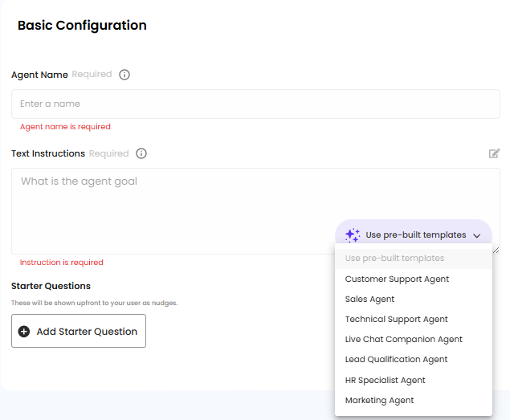This screenshot has width=510, height=420.
Task: Collapse the templates list using the chevron arrow
Action: tap(477, 236)
